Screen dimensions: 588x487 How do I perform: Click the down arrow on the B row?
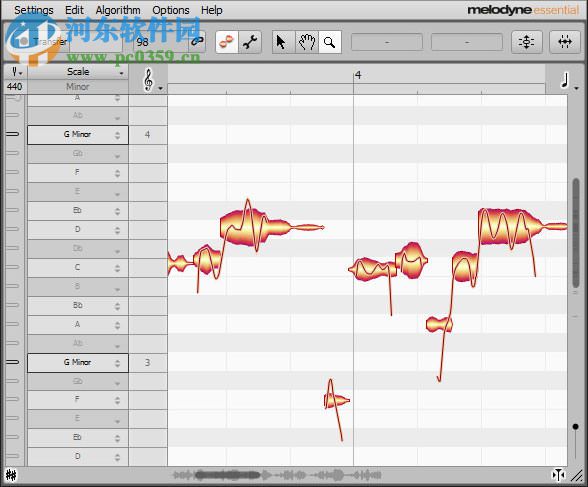pyautogui.click(x=117, y=290)
